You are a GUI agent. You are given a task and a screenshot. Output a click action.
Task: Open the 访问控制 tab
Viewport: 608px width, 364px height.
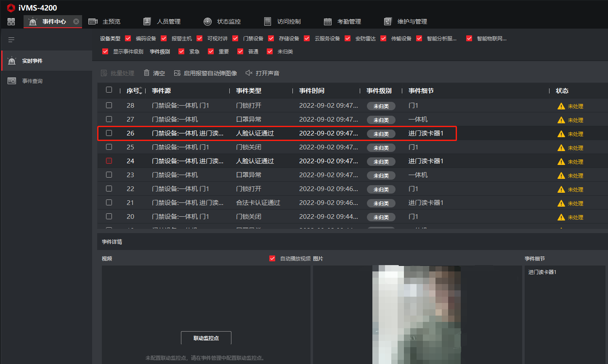(x=282, y=21)
